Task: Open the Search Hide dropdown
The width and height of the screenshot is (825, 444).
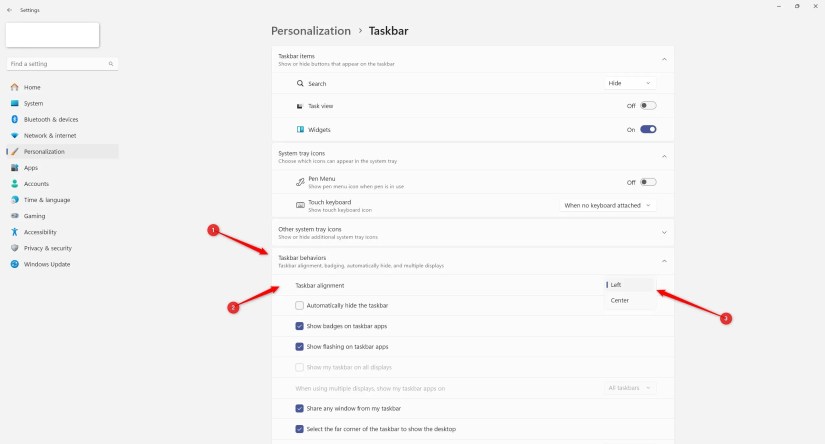Action: (630, 83)
